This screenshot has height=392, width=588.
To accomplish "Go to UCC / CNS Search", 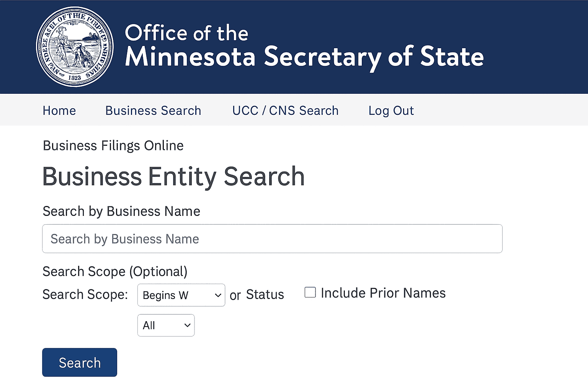I will pyautogui.click(x=285, y=111).
